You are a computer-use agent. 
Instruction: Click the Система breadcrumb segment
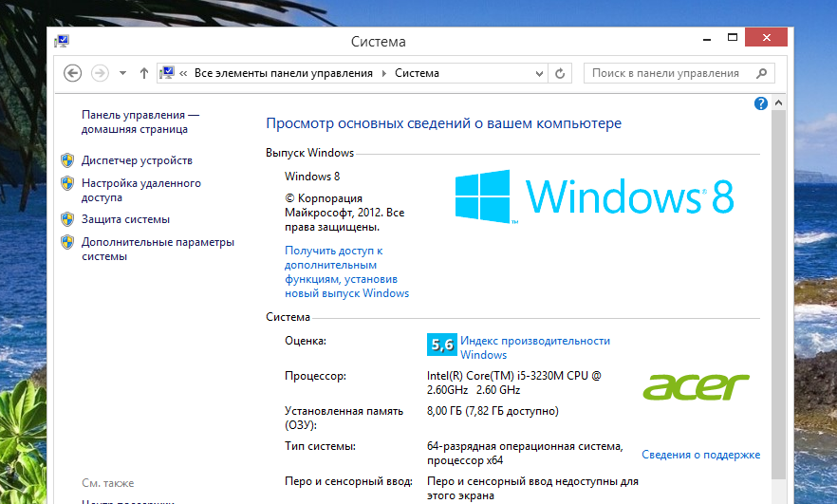pyautogui.click(x=417, y=73)
